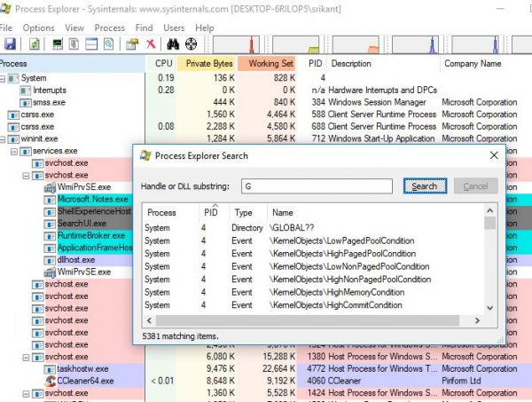Click the Save toolbar icon
The image size is (532, 402).
[x=8, y=43]
